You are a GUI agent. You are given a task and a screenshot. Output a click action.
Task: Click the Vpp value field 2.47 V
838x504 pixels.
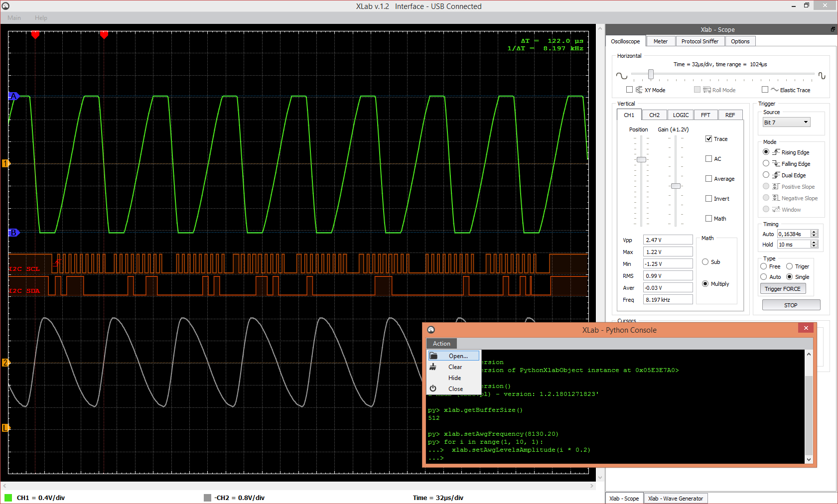tap(668, 240)
